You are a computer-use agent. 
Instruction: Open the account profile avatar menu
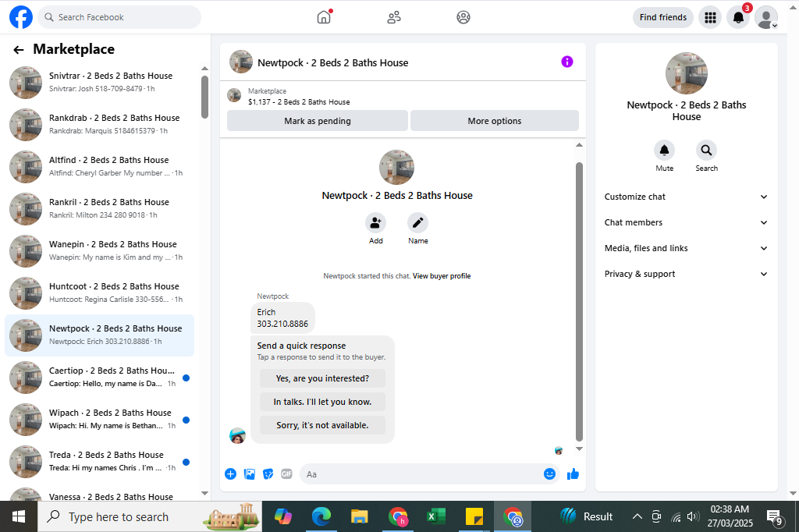click(x=766, y=17)
